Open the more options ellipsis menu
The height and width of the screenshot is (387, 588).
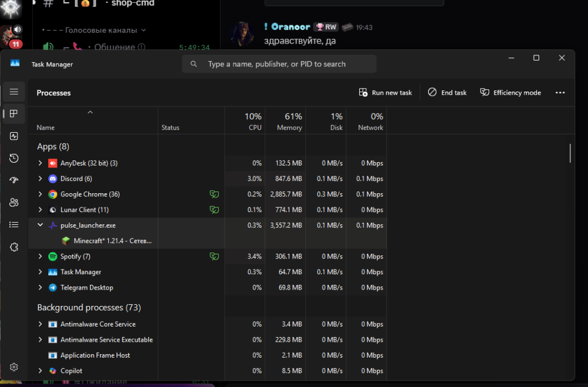tap(560, 93)
